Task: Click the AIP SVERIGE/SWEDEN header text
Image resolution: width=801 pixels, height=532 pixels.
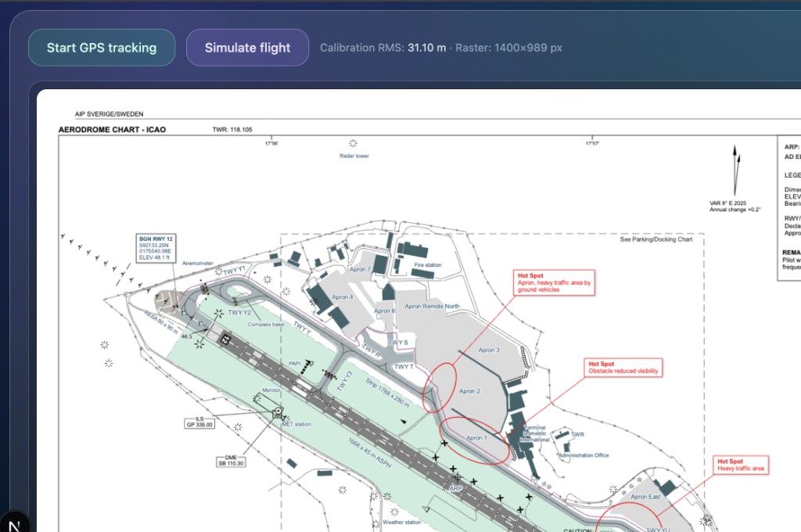Action: (x=109, y=114)
